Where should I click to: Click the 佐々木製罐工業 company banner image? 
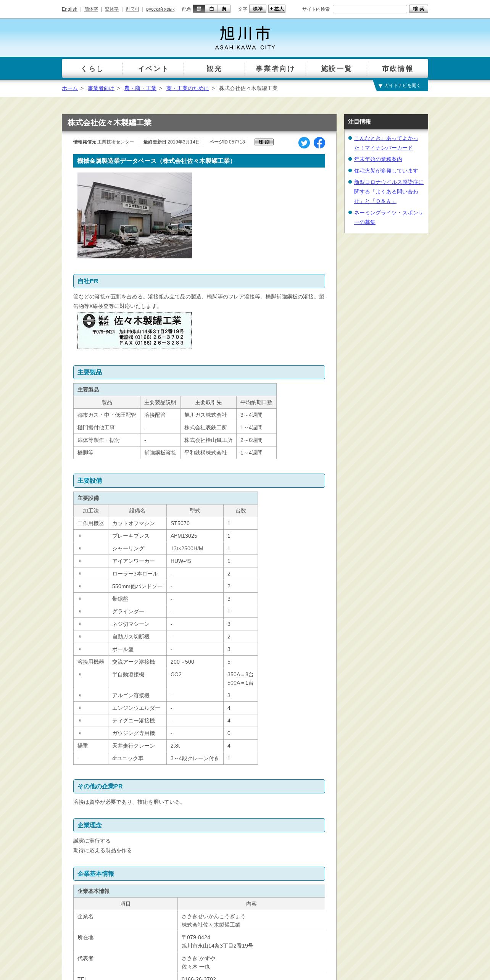pos(135,330)
